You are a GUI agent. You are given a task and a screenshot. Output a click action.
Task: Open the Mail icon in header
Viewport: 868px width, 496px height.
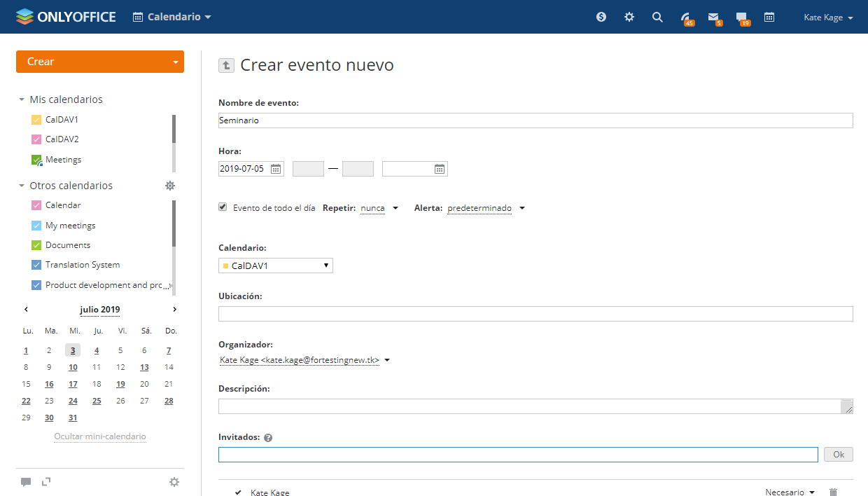[x=713, y=18]
